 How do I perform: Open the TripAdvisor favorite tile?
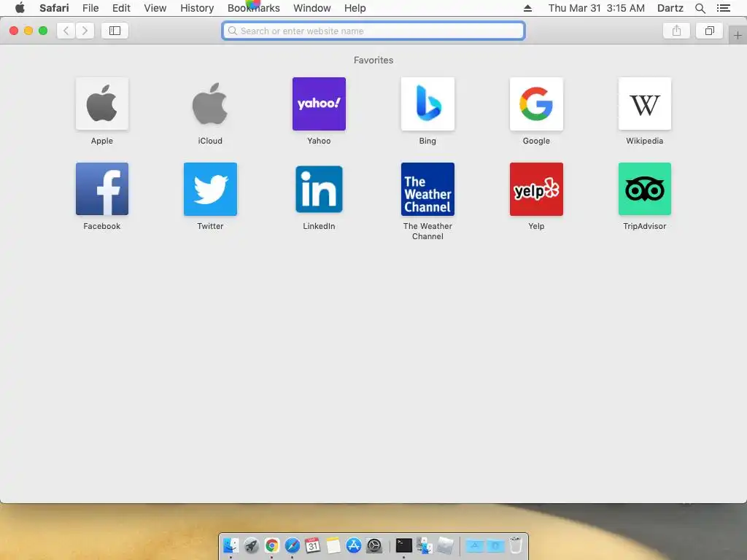(x=645, y=189)
